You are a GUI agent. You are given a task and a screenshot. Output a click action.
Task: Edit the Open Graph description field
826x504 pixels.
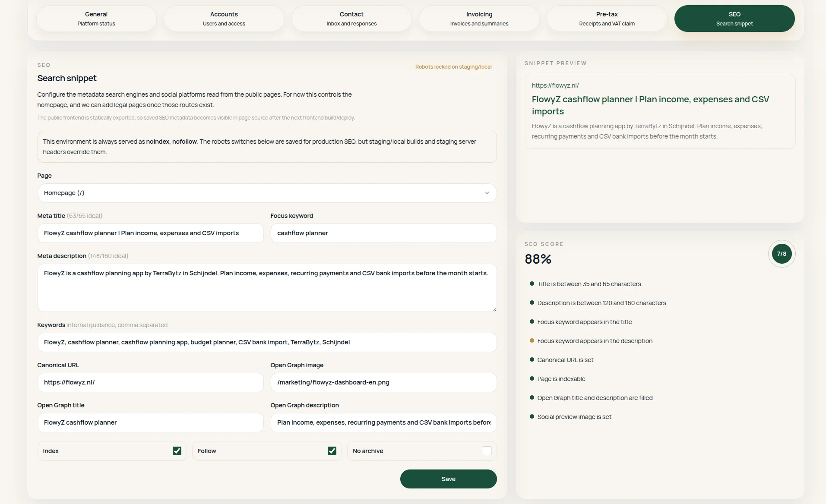[383, 422]
